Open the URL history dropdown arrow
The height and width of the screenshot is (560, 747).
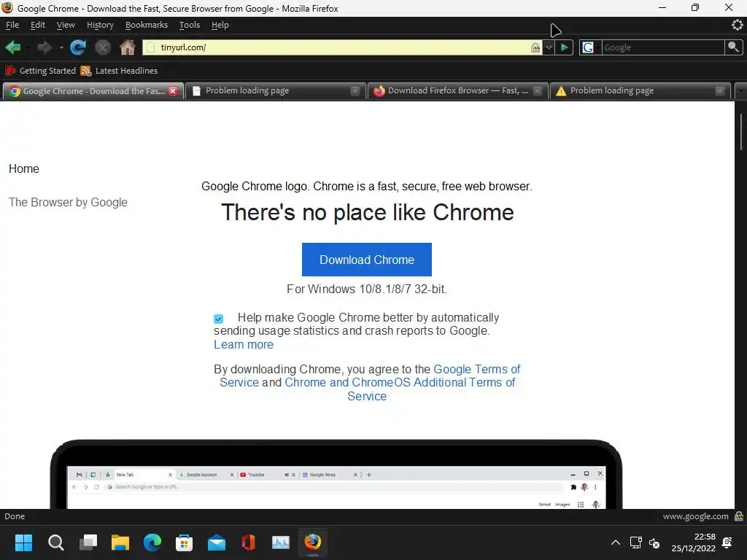549,47
